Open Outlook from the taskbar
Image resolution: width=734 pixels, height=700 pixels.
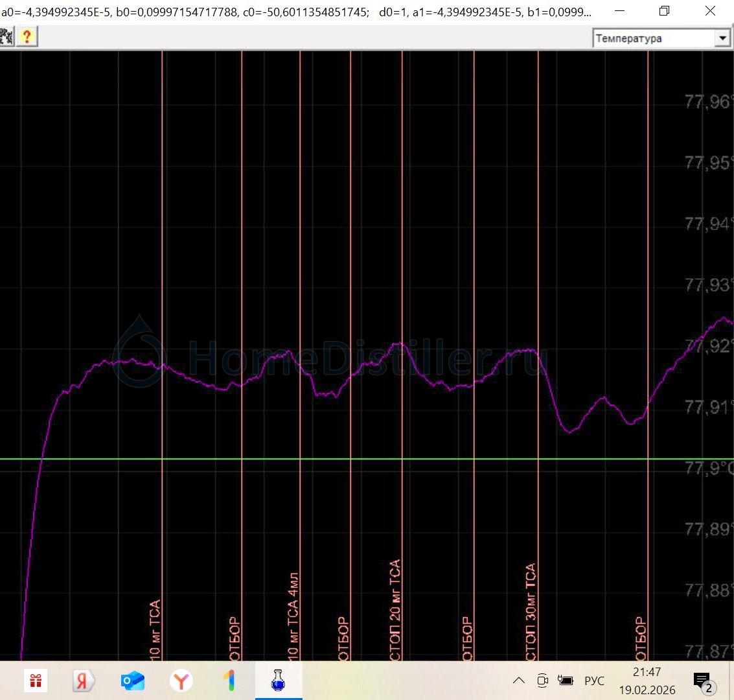click(132, 681)
